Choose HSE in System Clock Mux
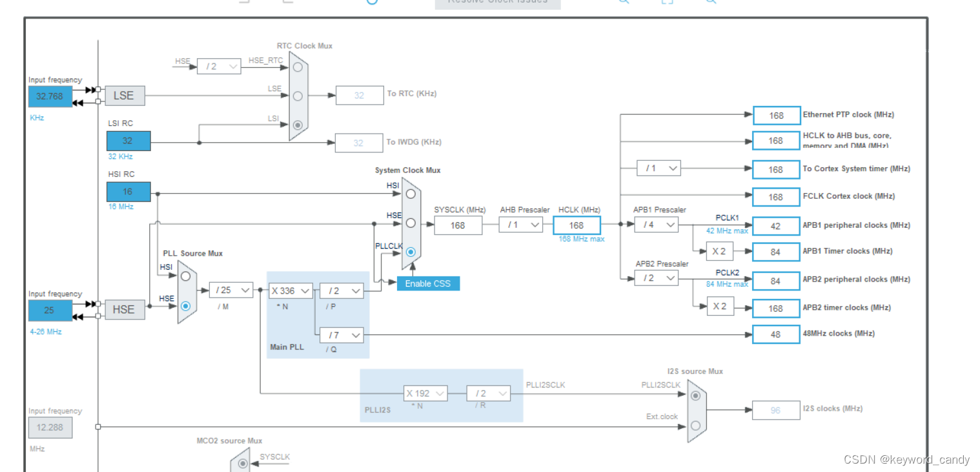Image resolution: width=980 pixels, height=472 pixels. [411, 223]
